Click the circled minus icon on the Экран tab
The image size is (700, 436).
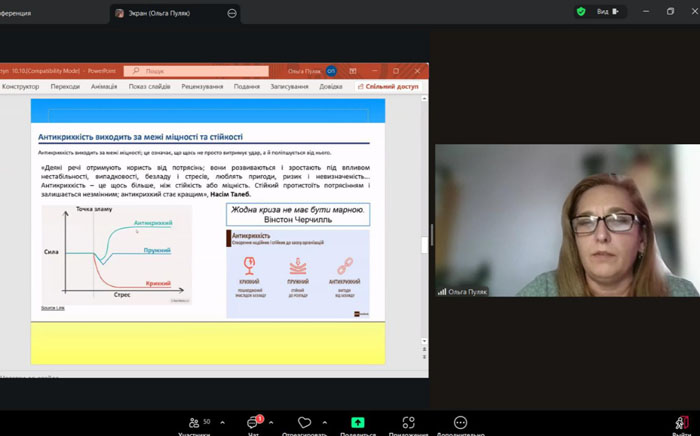pyautogui.click(x=233, y=13)
